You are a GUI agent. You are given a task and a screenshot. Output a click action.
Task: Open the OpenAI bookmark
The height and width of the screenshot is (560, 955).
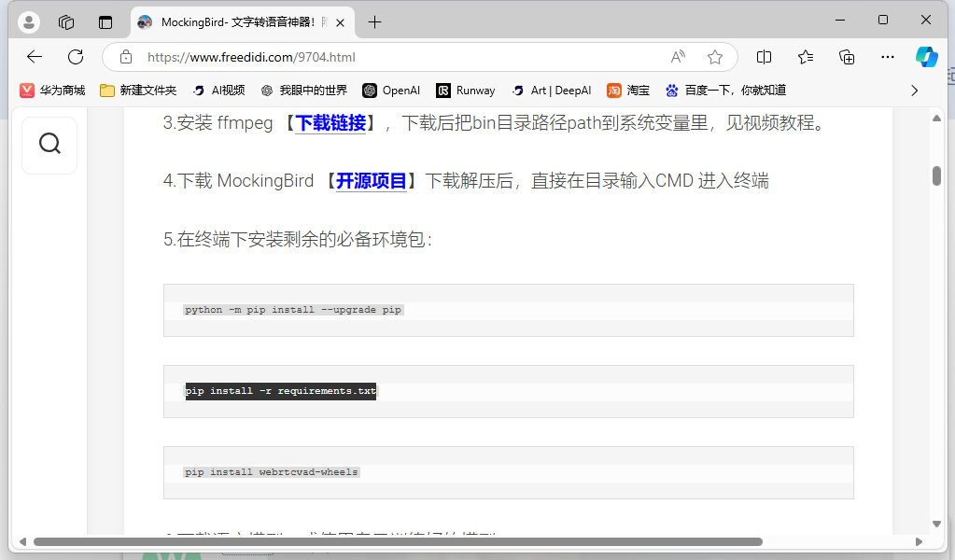click(x=392, y=91)
